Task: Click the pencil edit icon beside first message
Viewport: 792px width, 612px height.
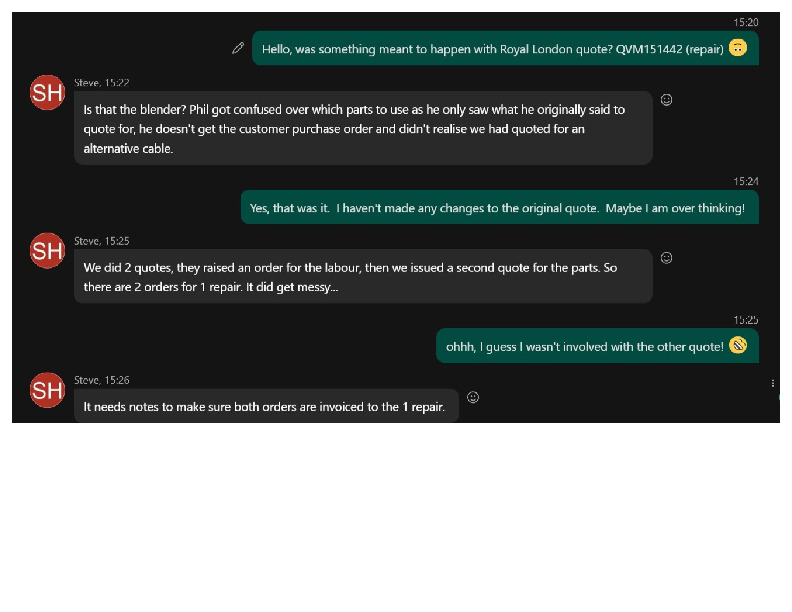Action: pos(238,48)
